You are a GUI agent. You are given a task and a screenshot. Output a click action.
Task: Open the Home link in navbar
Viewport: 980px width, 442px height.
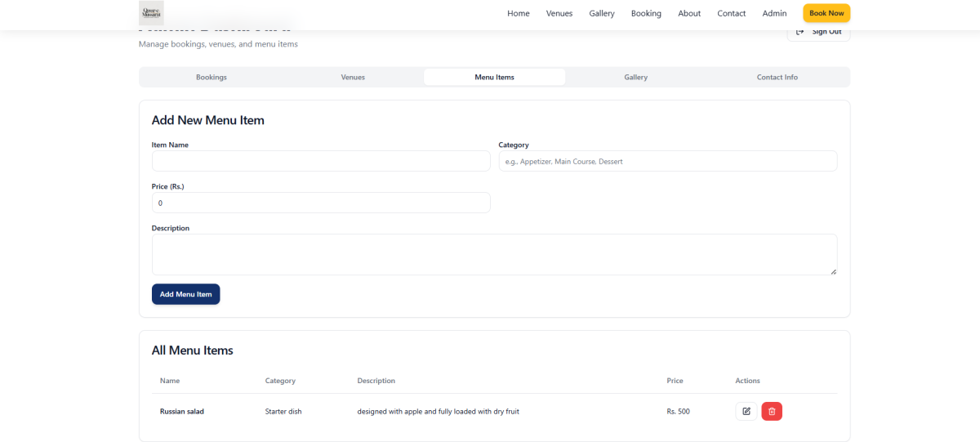click(518, 13)
